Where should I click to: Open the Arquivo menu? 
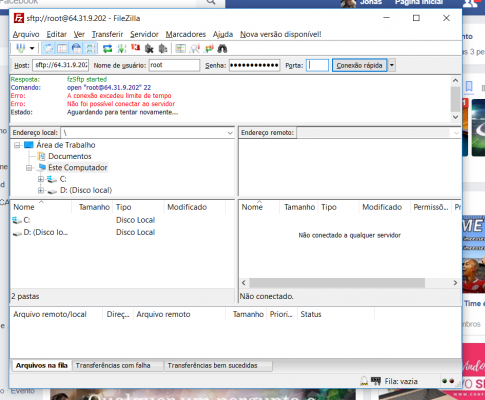(26, 34)
